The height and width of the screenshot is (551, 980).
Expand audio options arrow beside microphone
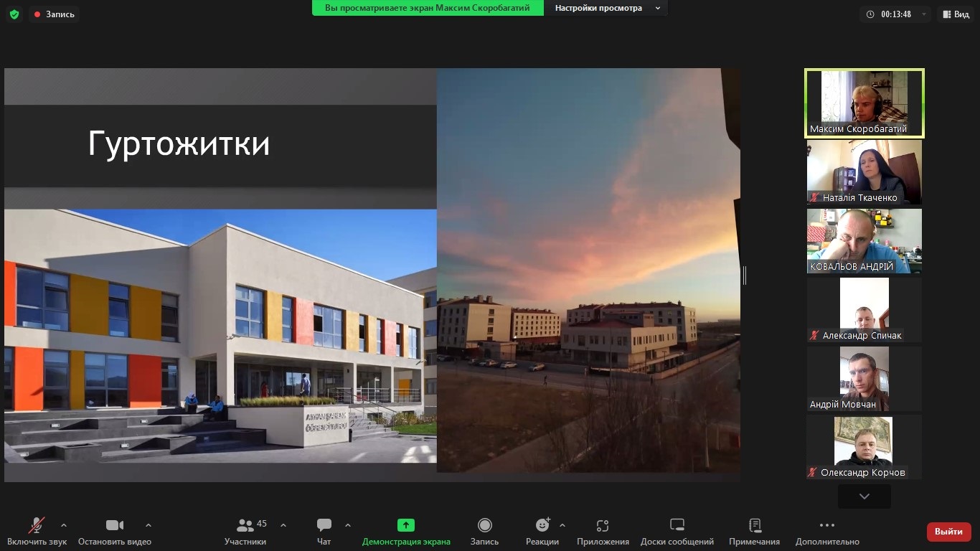coord(64,524)
